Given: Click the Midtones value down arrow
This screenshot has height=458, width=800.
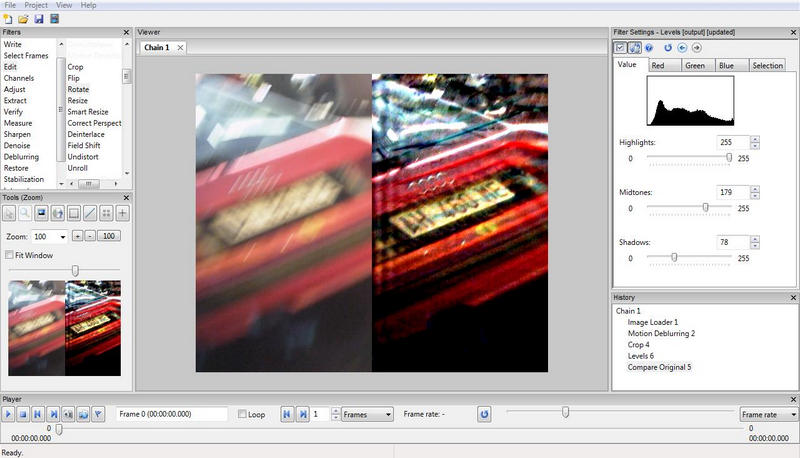Looking at the screenshot, I should 755,196.
